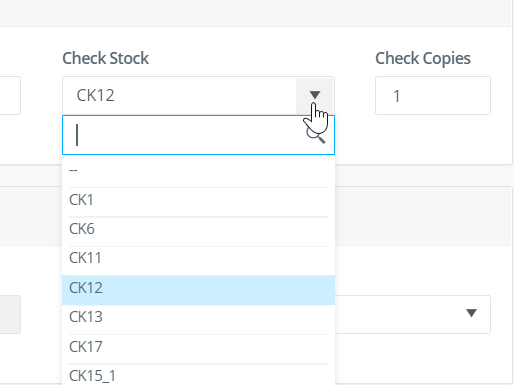Pick CK17 check stock entry

(x=198, y=347)
